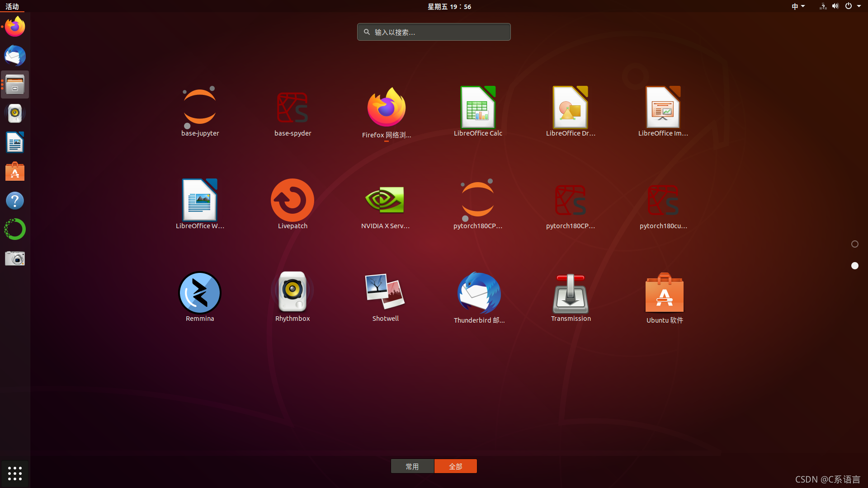
Task: Open LibreOffice Writer from the dock
Action: coord(15,142)
